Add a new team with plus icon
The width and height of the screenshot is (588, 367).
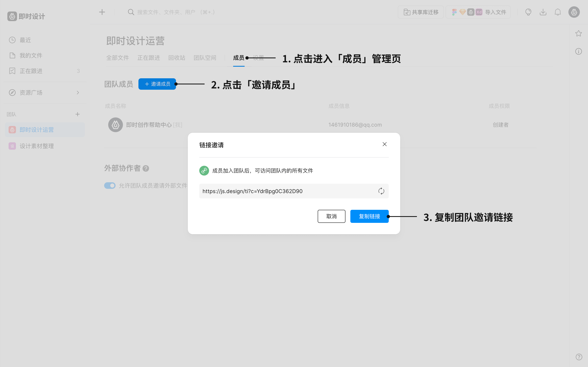point(78,114)
